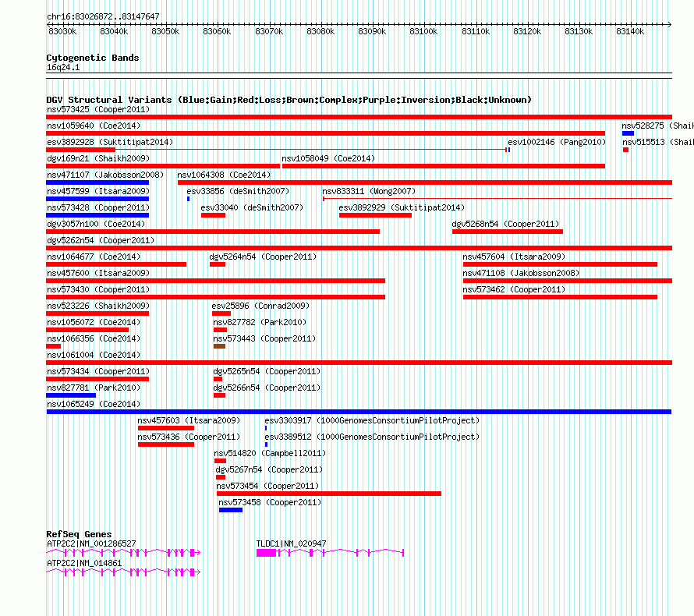Image resolution: width=694 pixels, height=616 pixels.
Task: Click nsv1065249 (Coe2014) label
Action: pyautogui.click(x=94, y=404)
